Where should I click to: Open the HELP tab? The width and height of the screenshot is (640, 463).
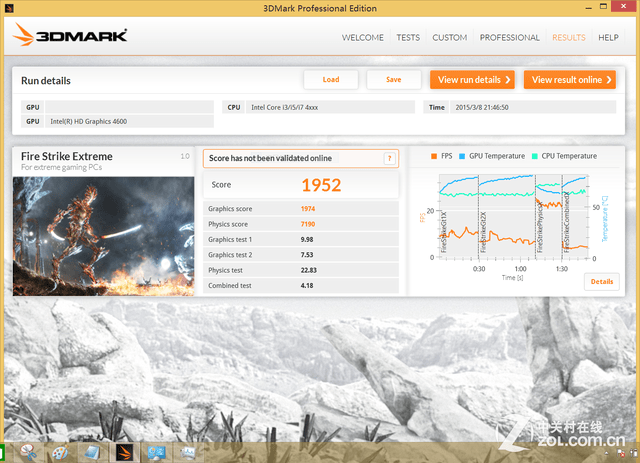pos(608,38)
